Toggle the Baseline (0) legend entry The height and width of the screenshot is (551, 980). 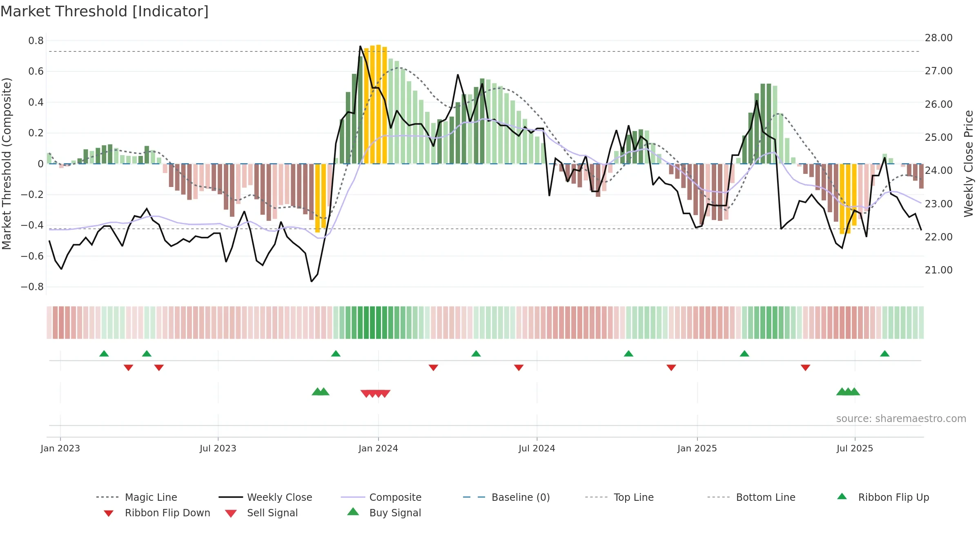coord(506,497)
